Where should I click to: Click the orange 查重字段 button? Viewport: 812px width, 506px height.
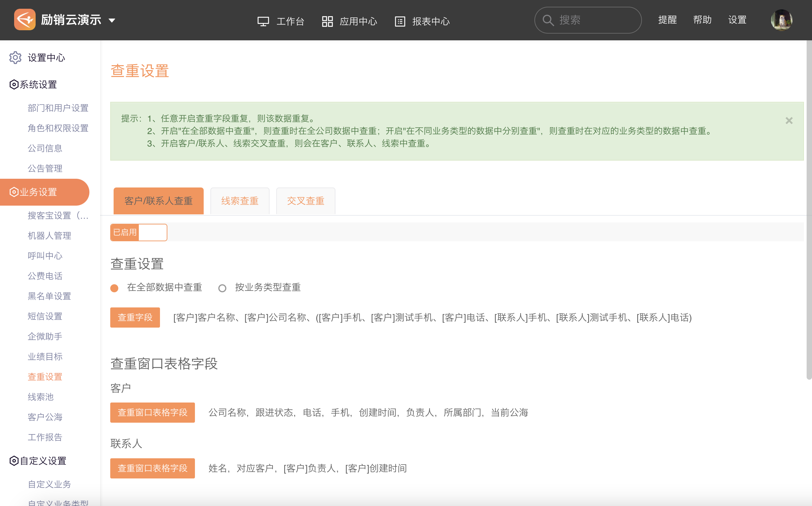[135, 317]
